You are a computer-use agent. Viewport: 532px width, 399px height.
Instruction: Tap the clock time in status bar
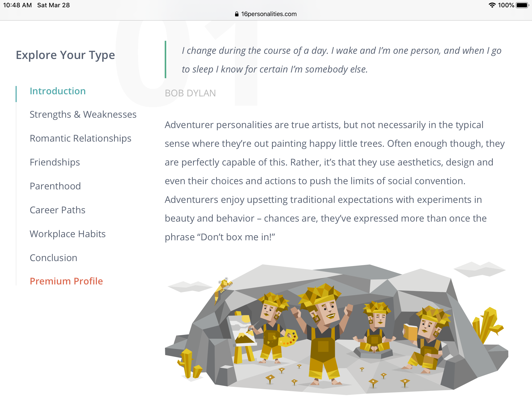(17, 5)
